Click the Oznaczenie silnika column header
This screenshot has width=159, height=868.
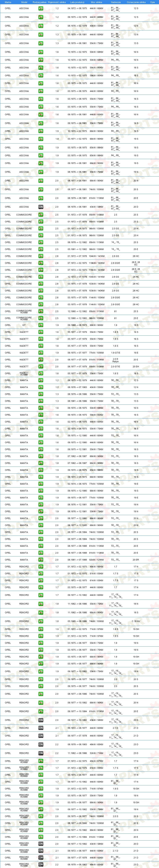click(136, 2)
